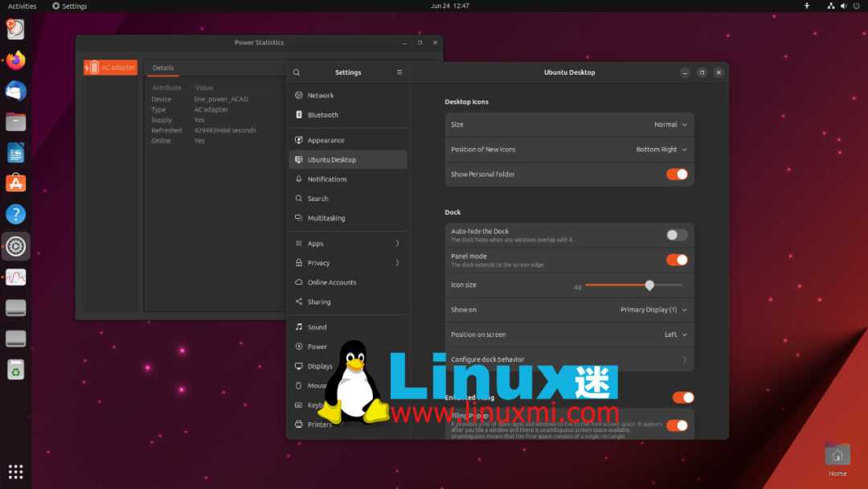Open Position on screen dropdown
The image size is (868, 489).
click(676, 335)
